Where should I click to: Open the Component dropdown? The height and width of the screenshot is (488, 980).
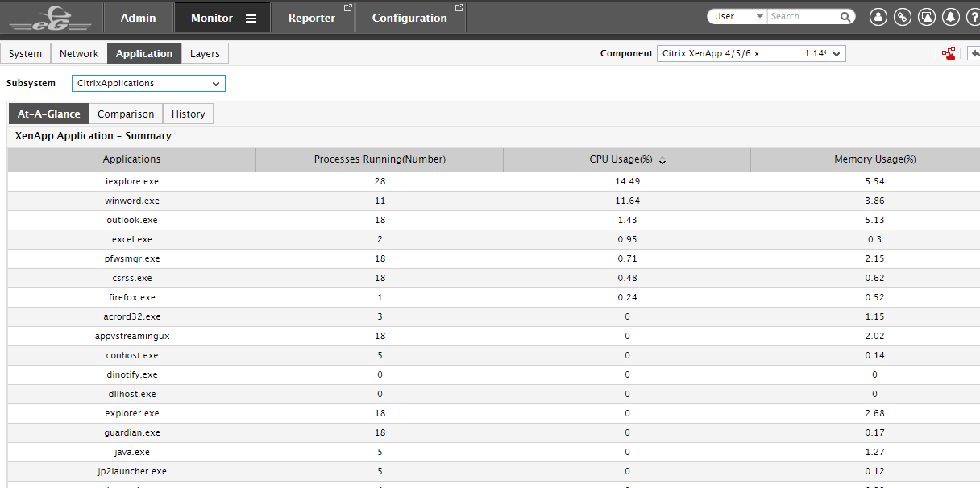[x=752, y=53]
